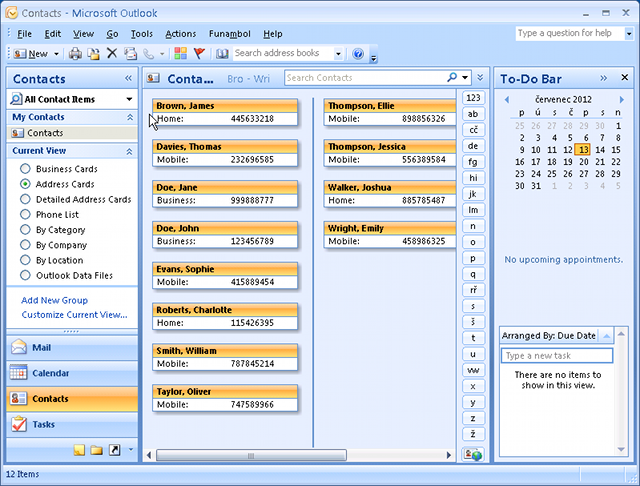640x486 pixels.
Task: Click the Categorize colored squares icon
Action: pyautogui.click(x=180, y=53)
